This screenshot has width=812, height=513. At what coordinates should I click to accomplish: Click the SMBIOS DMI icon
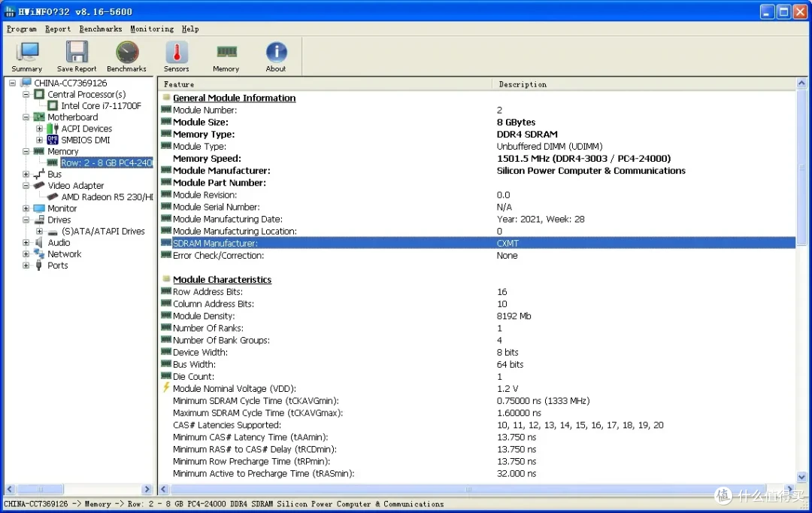tap(53, 139)
